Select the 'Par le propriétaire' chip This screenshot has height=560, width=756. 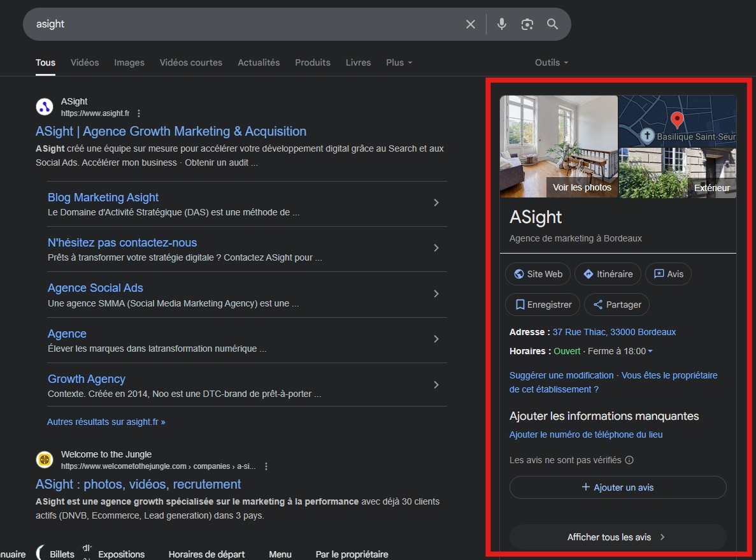352,555
